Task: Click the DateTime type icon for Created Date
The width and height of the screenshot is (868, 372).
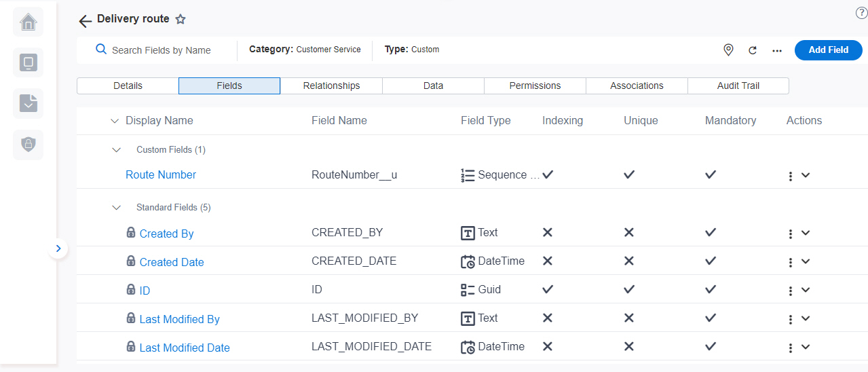Action: [468, 262]
